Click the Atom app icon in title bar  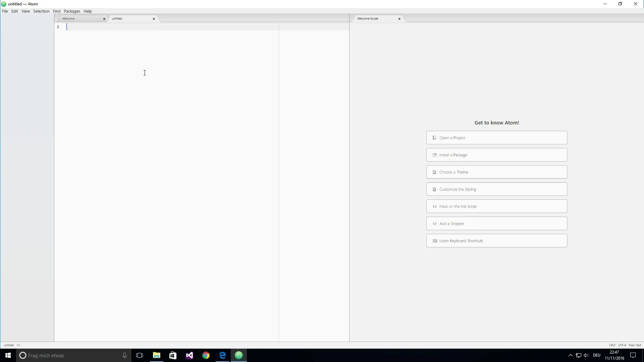tap(4, 4)
